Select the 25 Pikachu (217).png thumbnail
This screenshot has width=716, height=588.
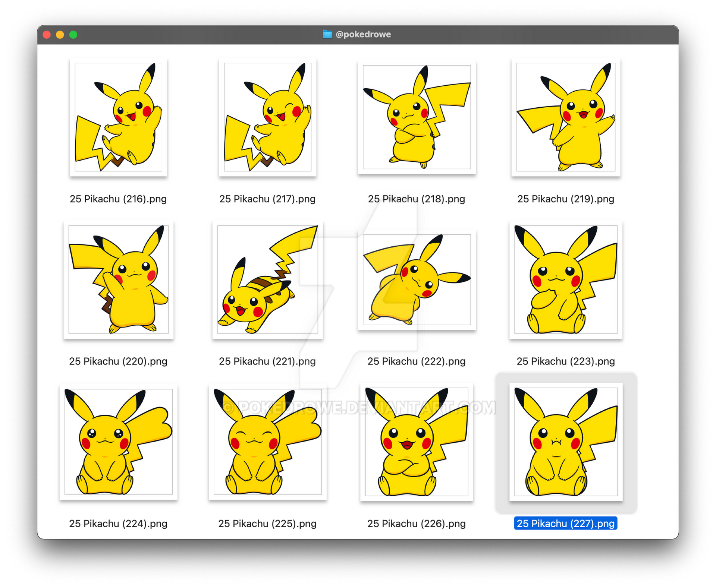(267, 117)
